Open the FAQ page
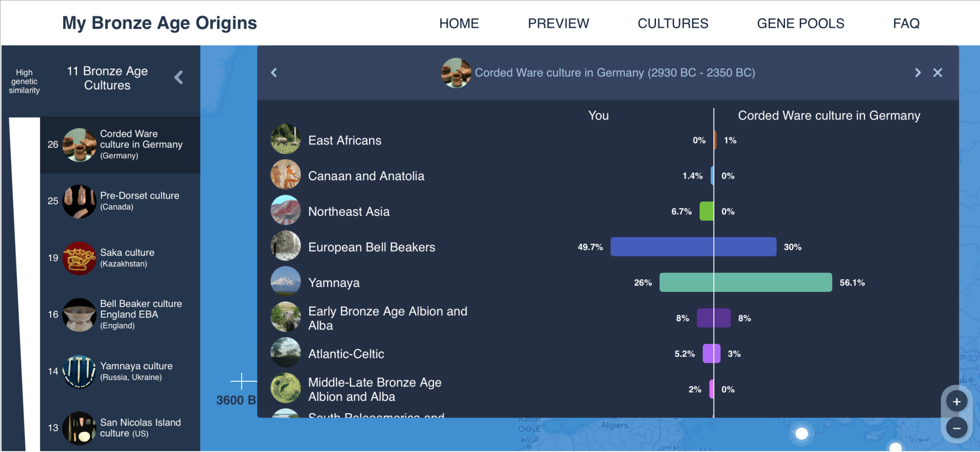Viewport: 980px width, 452px height. 906,23
